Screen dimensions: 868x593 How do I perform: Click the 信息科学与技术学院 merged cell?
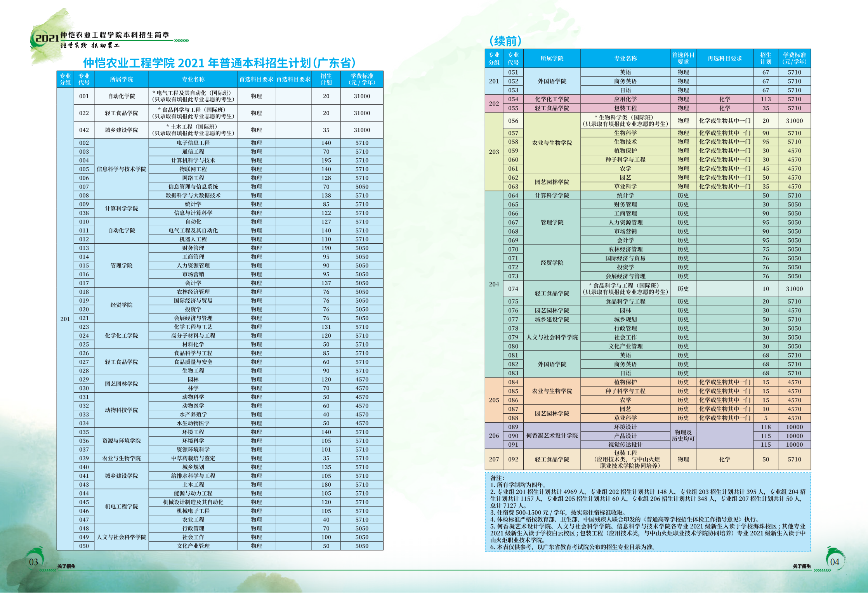point(122,169)
